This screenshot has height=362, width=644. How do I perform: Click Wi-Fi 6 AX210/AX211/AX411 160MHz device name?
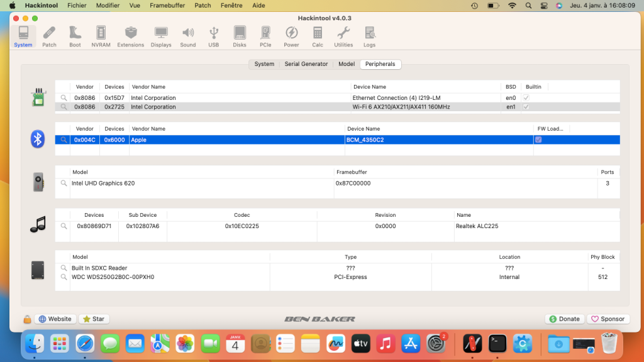point(401,107)
